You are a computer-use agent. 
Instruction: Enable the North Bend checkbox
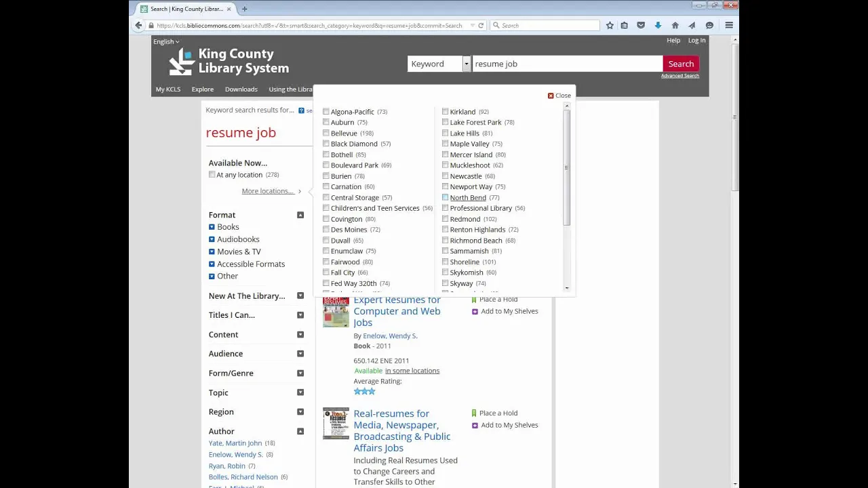[445, 197]
